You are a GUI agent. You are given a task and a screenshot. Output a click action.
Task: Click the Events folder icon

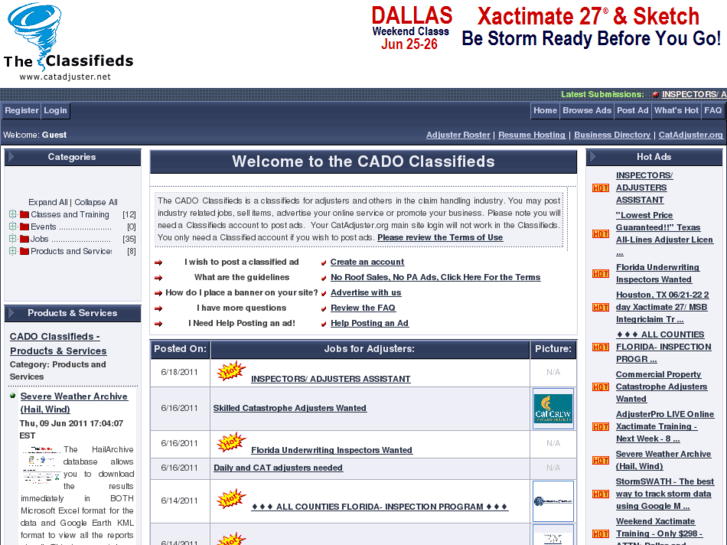[x=24, y=226]
